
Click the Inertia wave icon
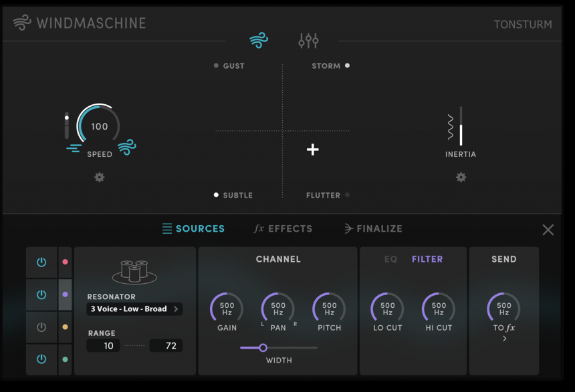coord(451,127)
